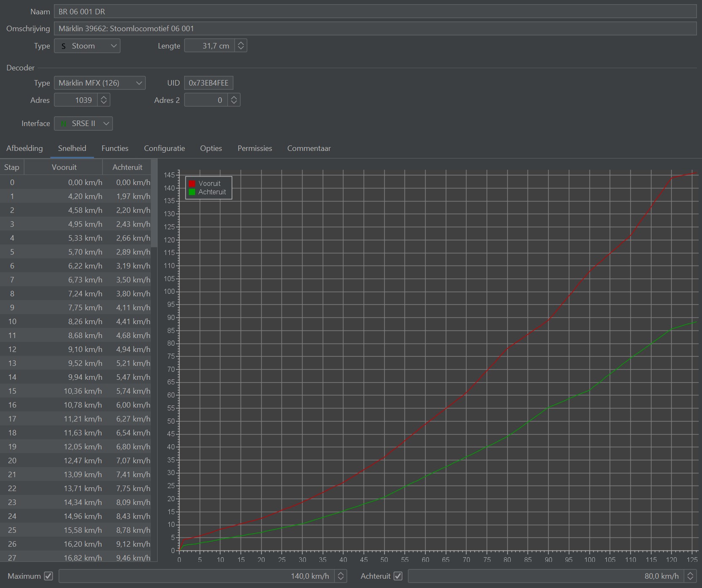Viewport: 702px width, 588px height.
Task: Click the Omschrijving description field
Action: click(375, 28)
